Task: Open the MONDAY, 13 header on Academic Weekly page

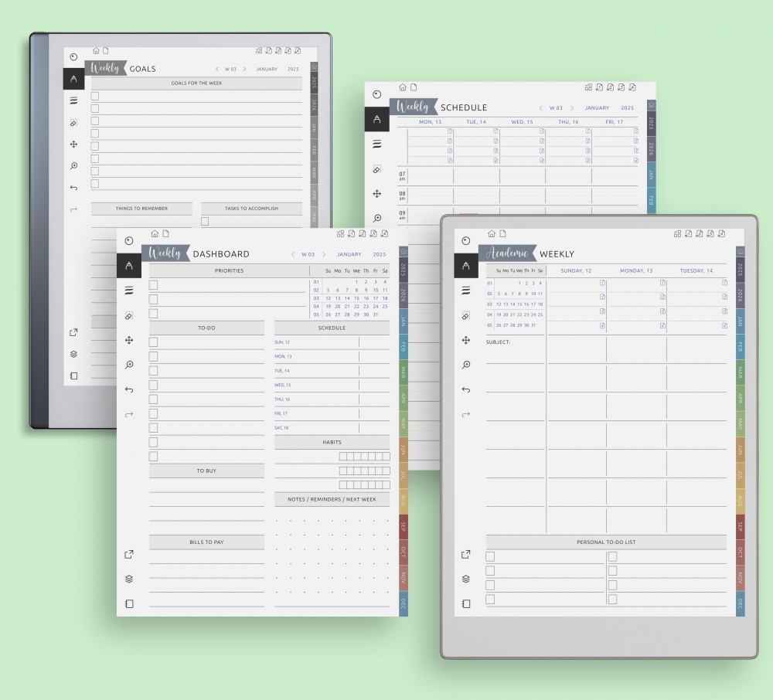Action: click(x=636, y=270)
